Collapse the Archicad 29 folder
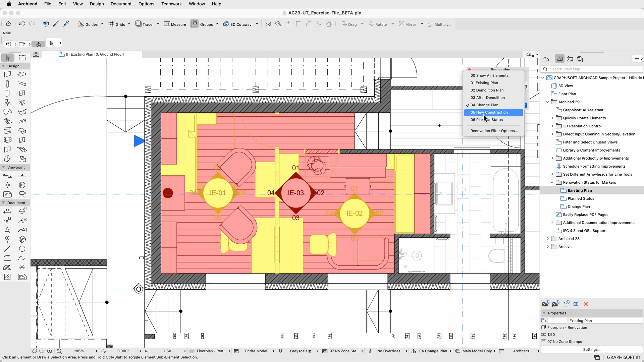The height and width of the screenshot is (362, 644). [x=548, y=102]
